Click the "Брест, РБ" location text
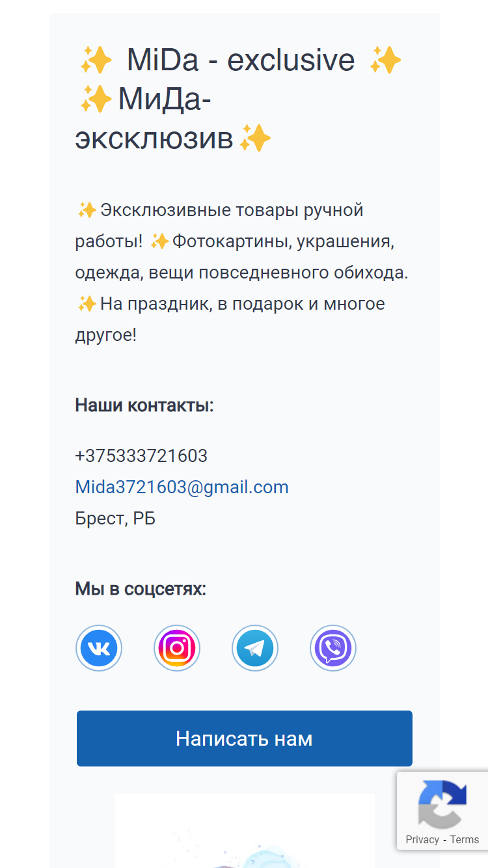488x868 pixels. pyautogui.click(x=115, y=519)
